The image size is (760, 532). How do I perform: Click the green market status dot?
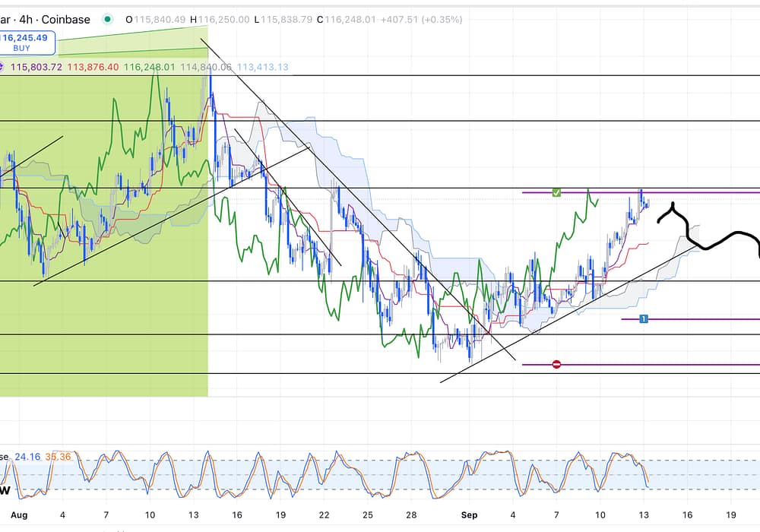tap(108, 20)
